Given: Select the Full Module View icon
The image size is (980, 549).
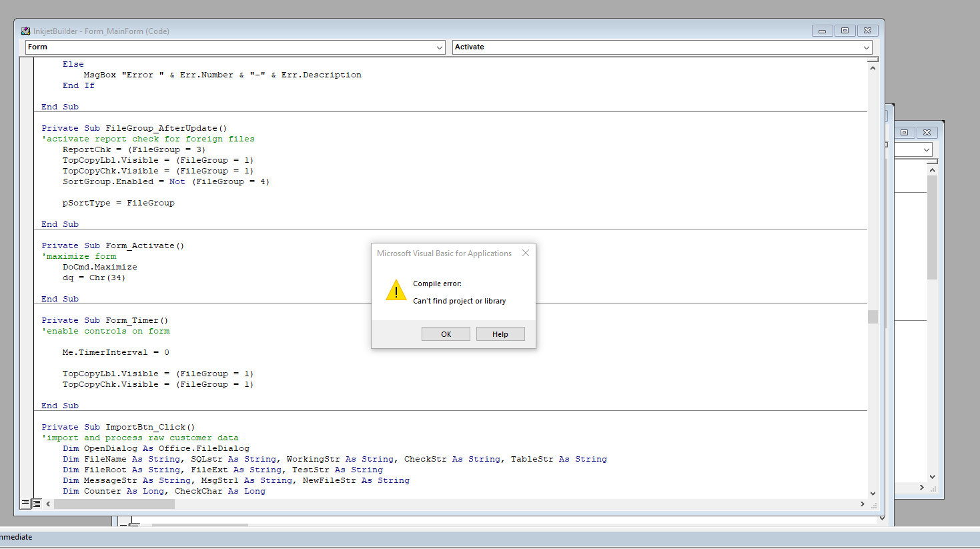Looking at the screenshot, I should 33,504.
